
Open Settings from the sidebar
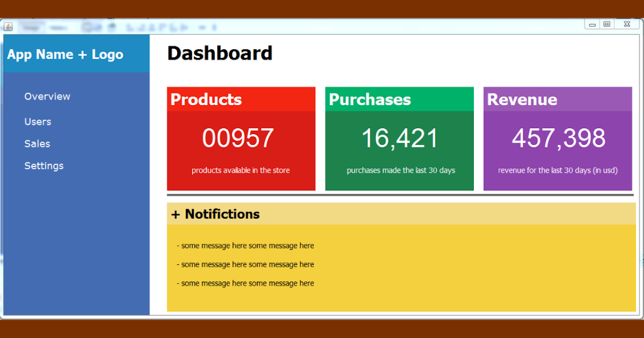tap(44, 166)
